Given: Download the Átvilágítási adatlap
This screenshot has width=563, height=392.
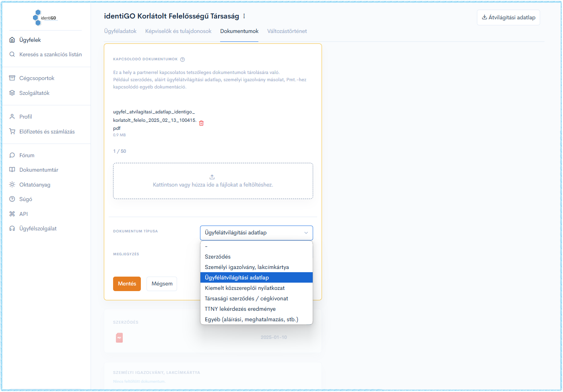Looking at the screenshot, I should [508, 17].
